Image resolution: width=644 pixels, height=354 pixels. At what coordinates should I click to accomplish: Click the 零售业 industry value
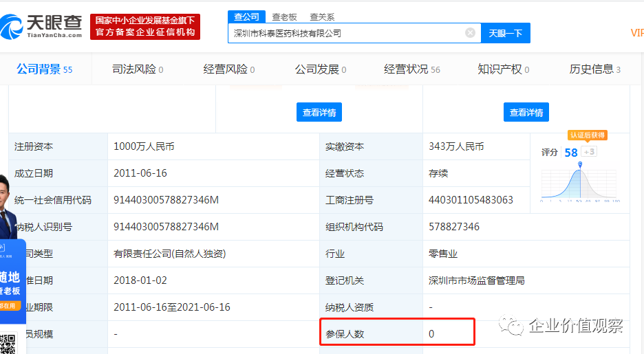(x=443, y=254)
